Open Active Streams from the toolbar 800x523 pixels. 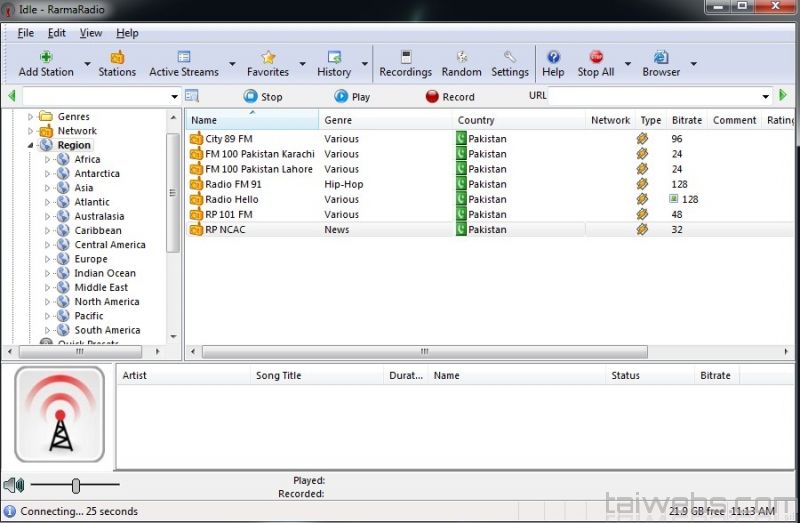point(184,58)
